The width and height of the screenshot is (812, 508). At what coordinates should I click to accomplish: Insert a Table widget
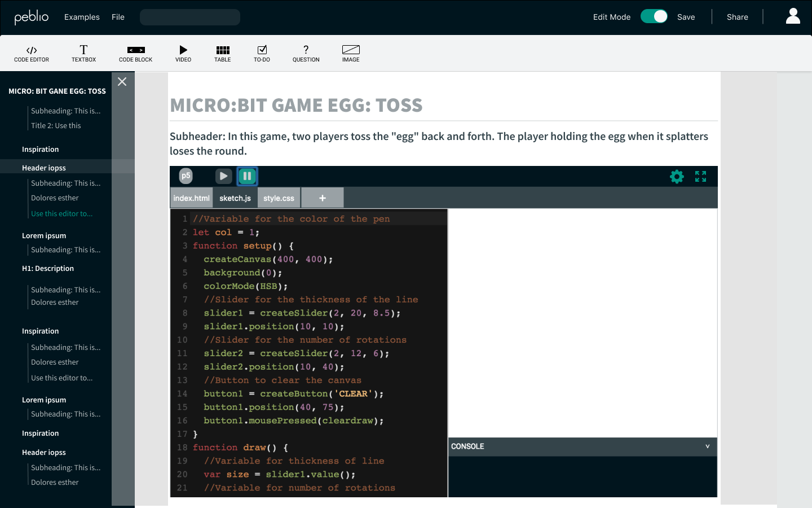tap(223, 54)
